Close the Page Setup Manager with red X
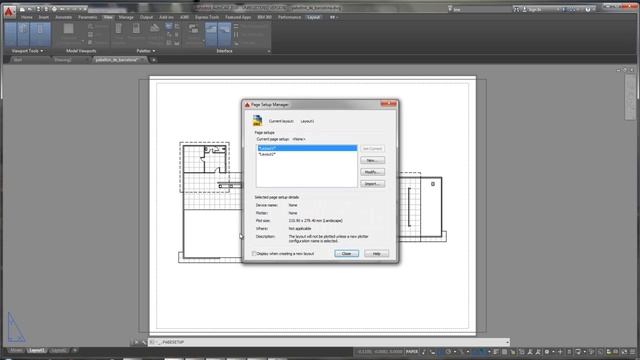Viewport: 640px width, 360px height. (388, 104)
